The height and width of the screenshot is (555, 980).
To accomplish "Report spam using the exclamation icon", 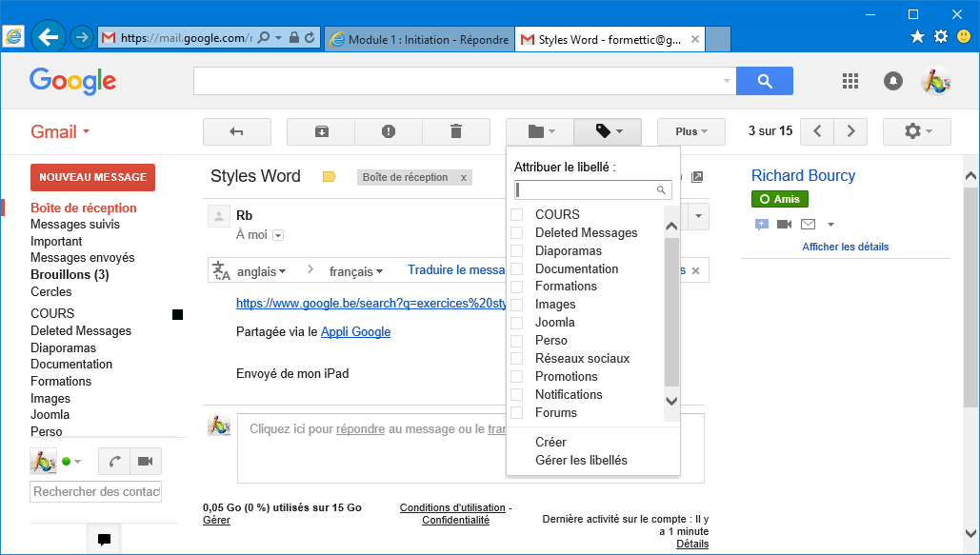I will pyautogui.click(x=389, y=132).
